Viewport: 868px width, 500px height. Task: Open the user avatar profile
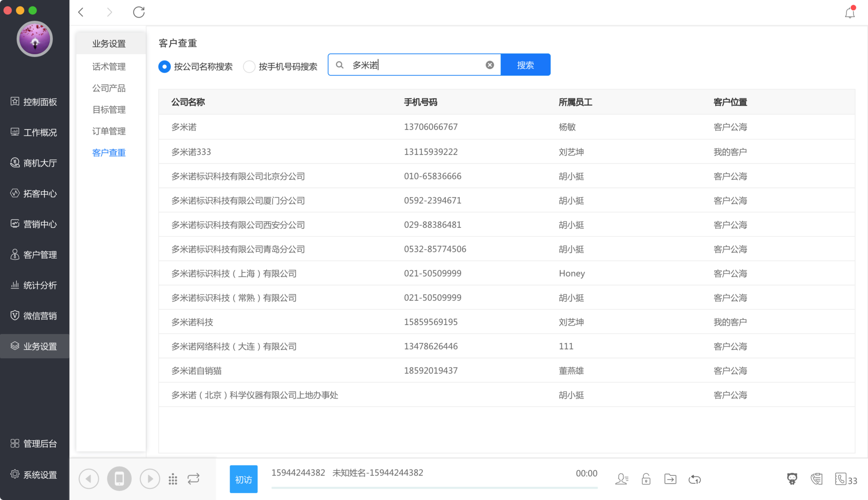coord(35,39)
